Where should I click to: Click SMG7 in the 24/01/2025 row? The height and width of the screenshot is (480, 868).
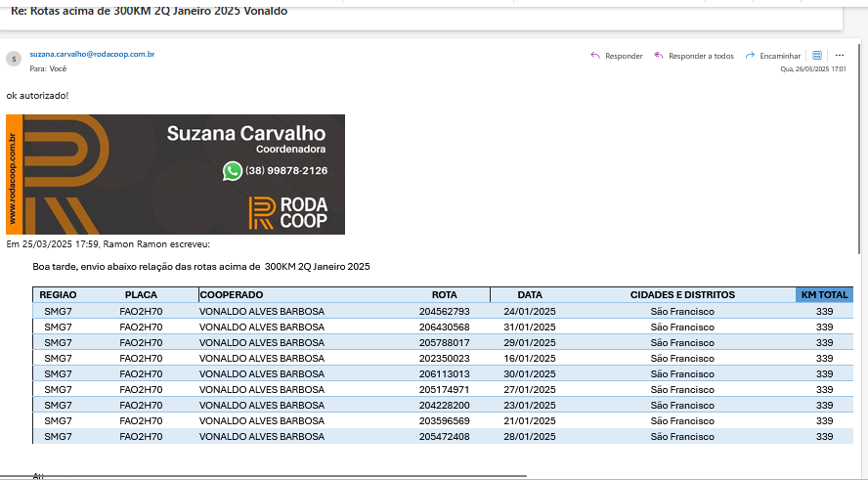(x=58, y=311)
